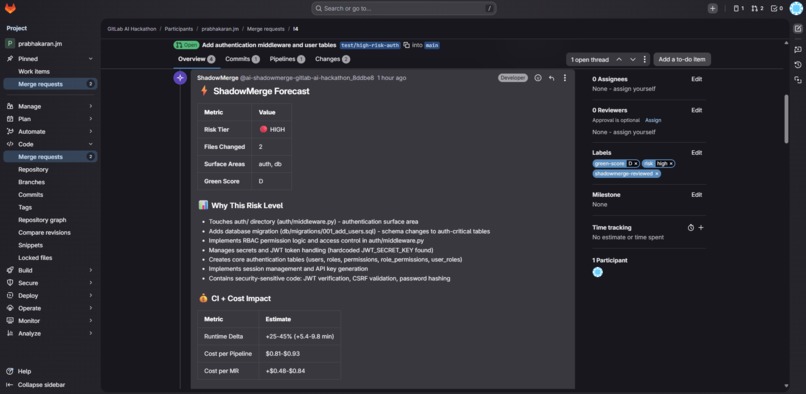Screen dimensions: 806x394
Task: Edit the Labels section
Action: (x=697, y=153)
